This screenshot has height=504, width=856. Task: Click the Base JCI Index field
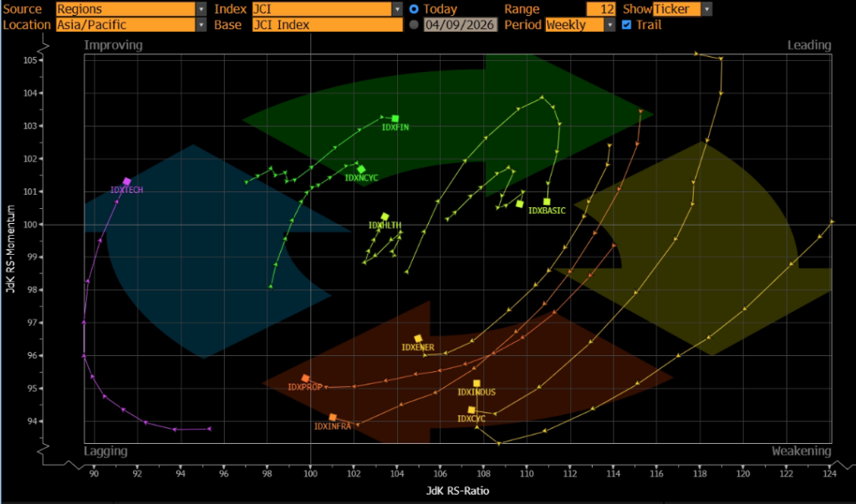click(327, 25)
